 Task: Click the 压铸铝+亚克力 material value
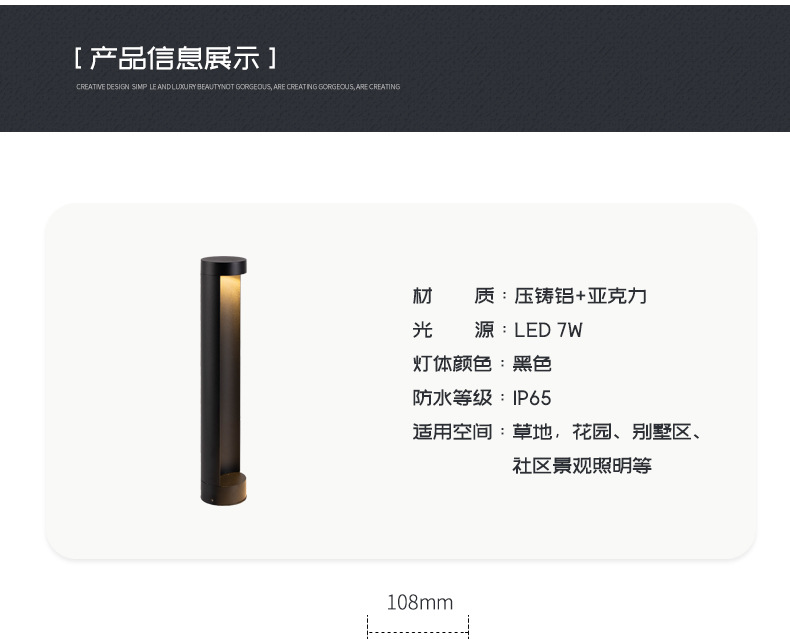(580, 296)
